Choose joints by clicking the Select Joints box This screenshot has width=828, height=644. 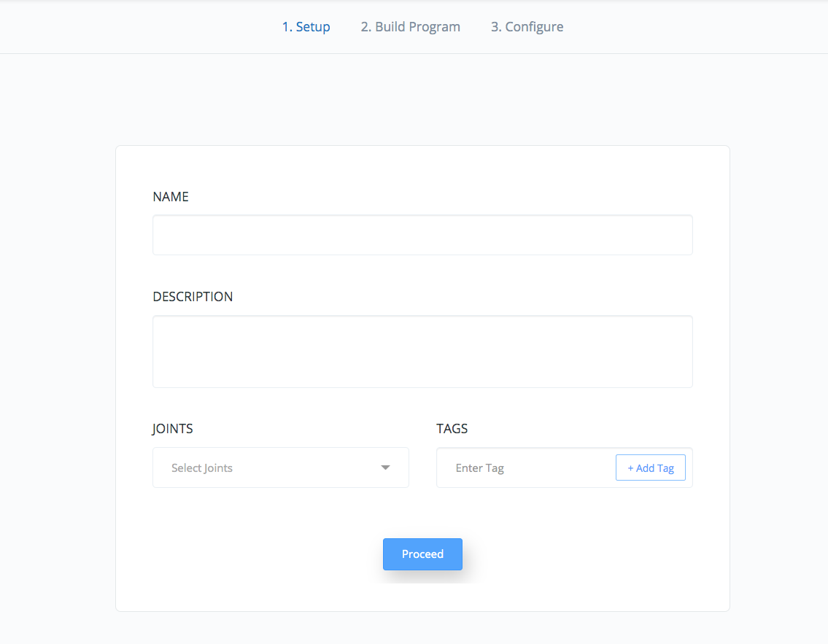[x=280, y=468]
